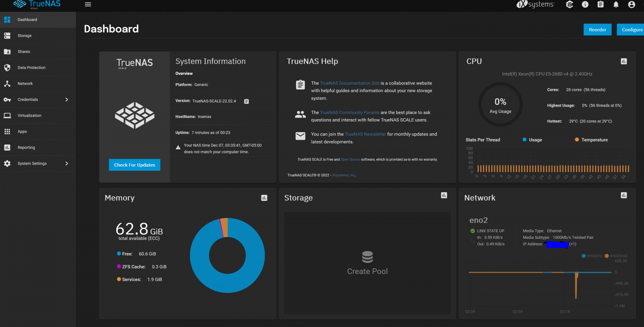Open Reporting menu item
Screen dimensions: 644x327
pos(38,148)
